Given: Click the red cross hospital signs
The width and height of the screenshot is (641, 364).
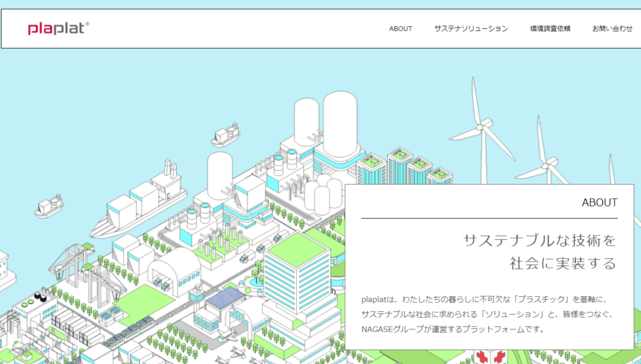Looking at the screenshot, I should (490, 356).
